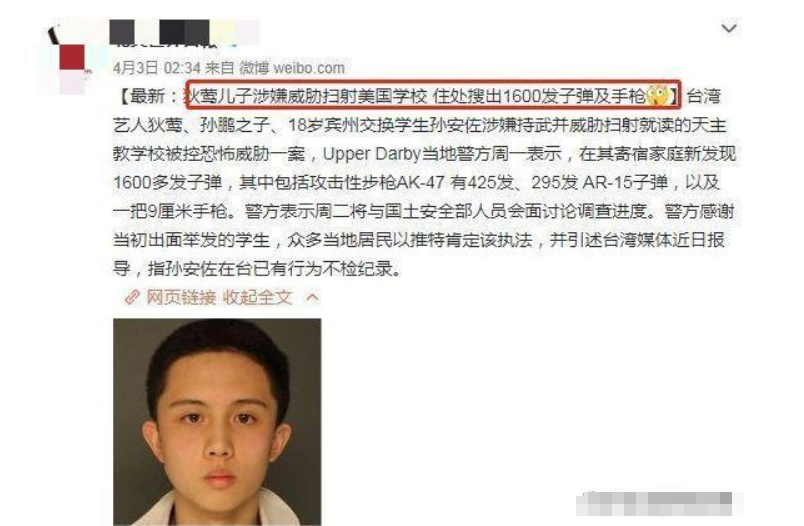The width and height of the screenshot is (804, 526).
Task: Click the blurred watermark at bottom right
Action: (x=659, y=503)
